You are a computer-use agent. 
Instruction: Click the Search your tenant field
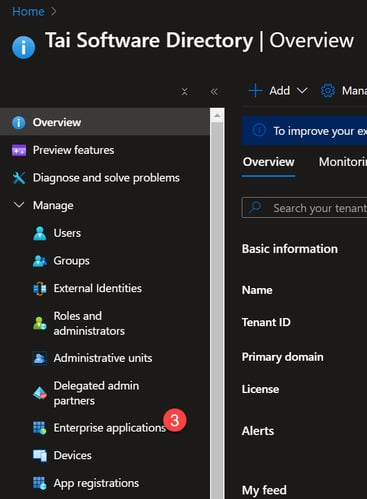pos(304,208)
